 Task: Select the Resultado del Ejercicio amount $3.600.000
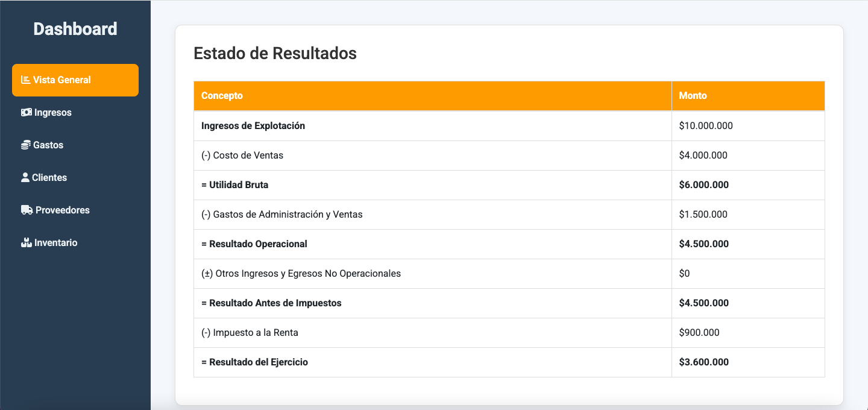pyautogui.click(x=703, y=362)
